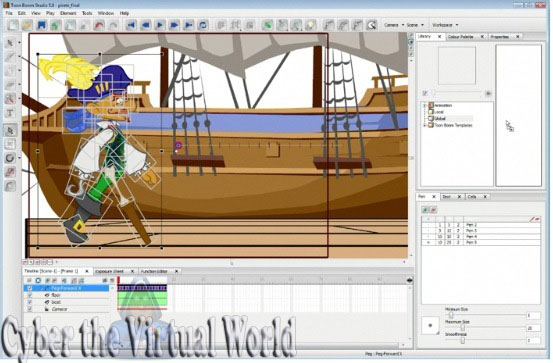The image size is (553, 363).
Task: Select the bottom-most tool in left toolbox
Action: [x=10, y=186]
